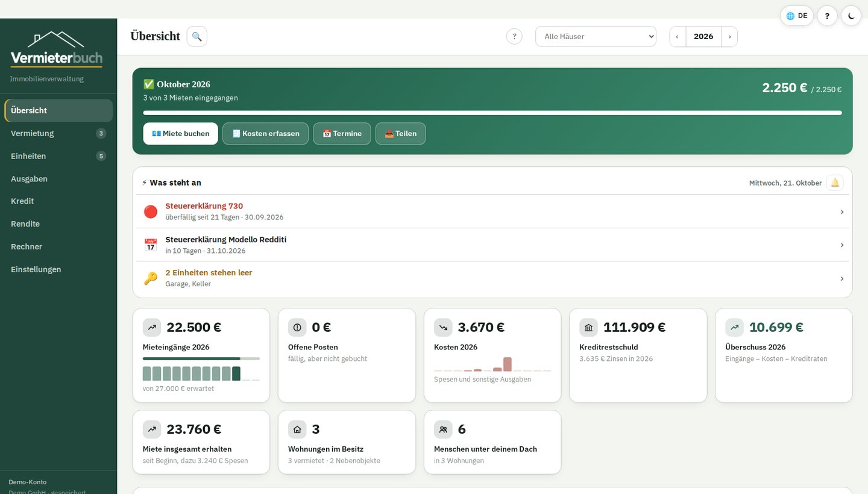Go to previous year with left arrow
Screen dimensions: 868x494
coord(678,36)
